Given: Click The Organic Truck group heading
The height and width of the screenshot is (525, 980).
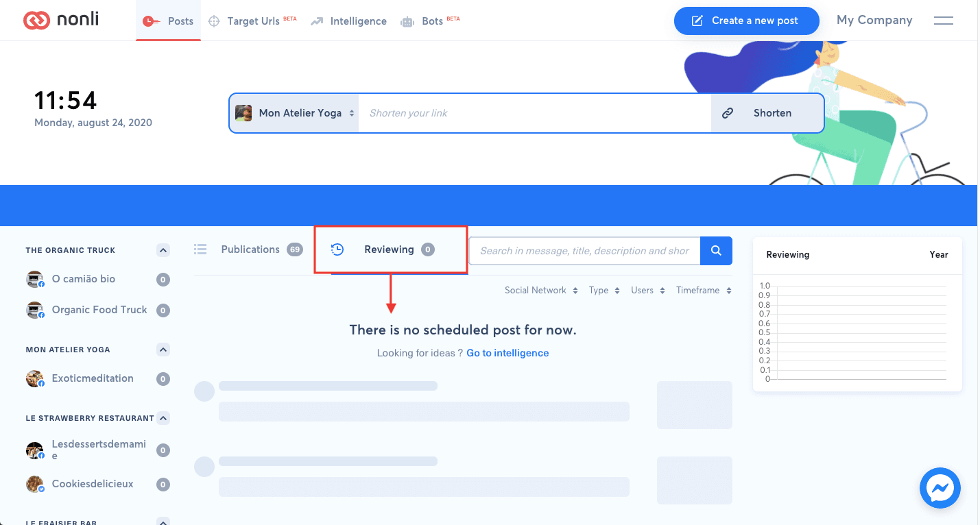Looking at the screenshot, I should (71, 250).
